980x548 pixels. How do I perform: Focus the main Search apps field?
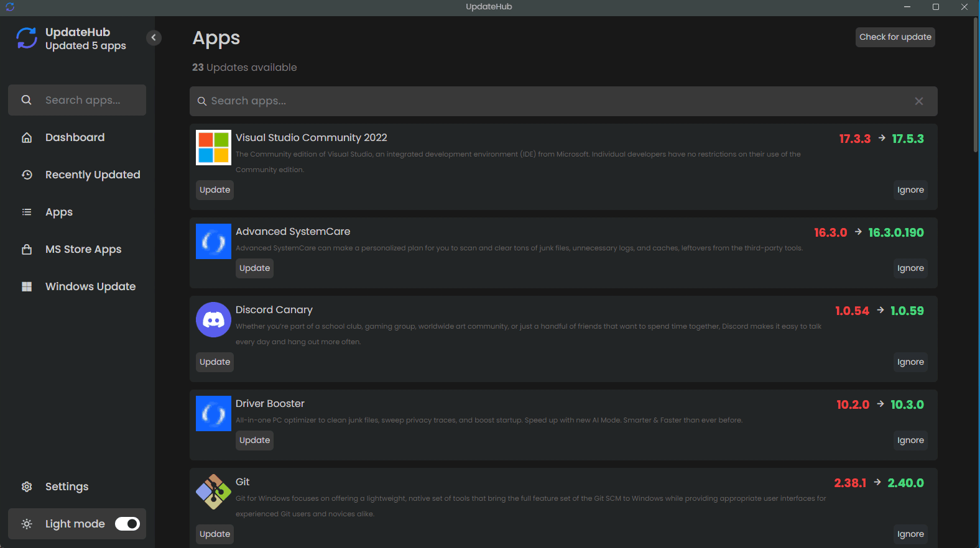click(563, 101)
